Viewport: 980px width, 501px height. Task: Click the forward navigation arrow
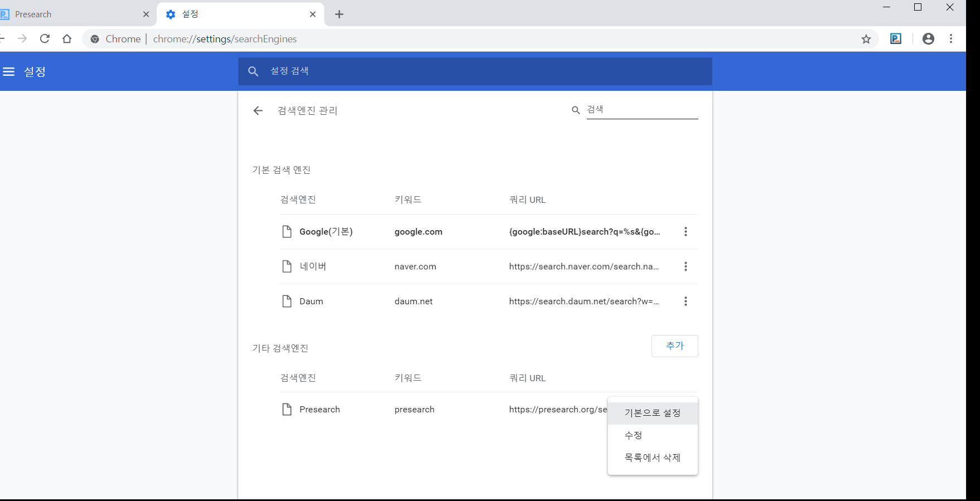22,38
